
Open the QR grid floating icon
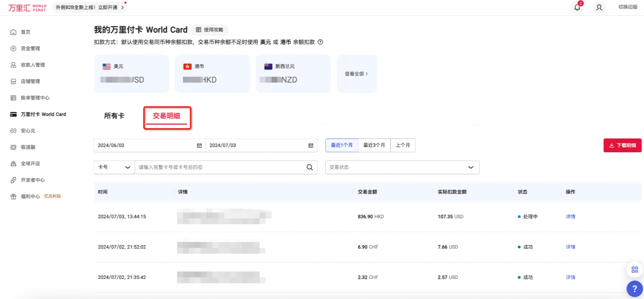(x=635, y=269)
